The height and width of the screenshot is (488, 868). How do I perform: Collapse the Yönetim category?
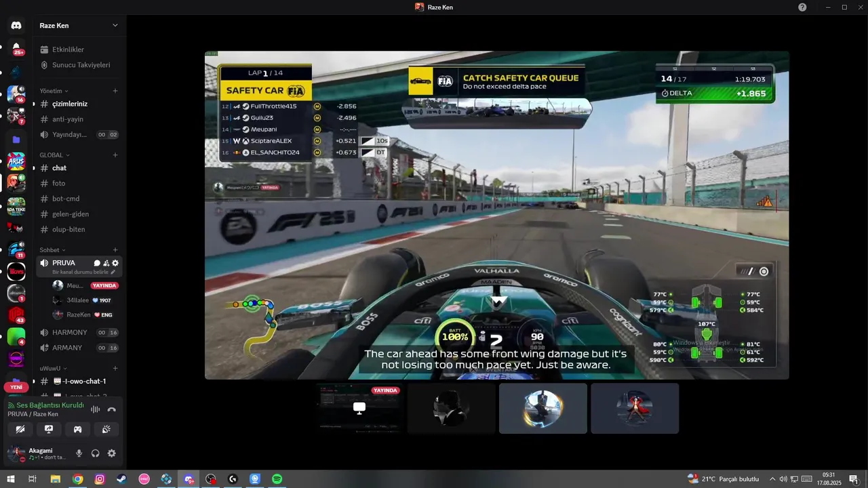[54, 91]
